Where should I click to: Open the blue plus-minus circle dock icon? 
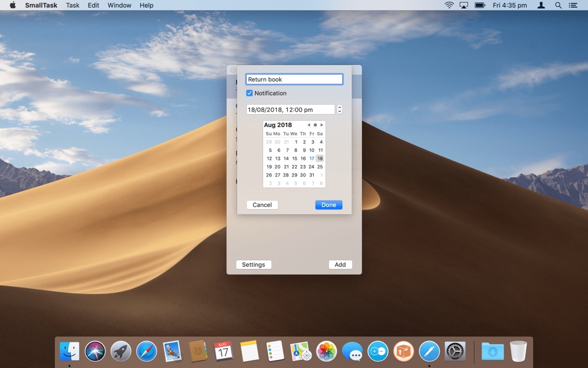378,351
